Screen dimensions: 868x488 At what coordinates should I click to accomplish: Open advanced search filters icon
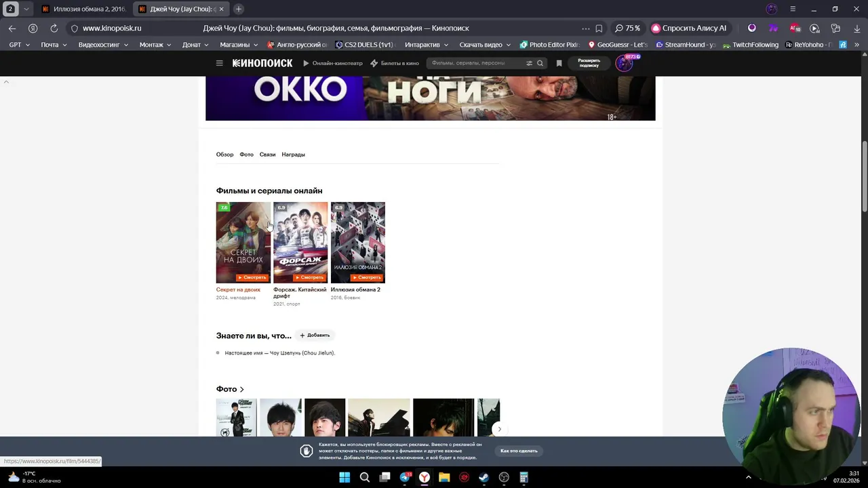coord(530,63)
